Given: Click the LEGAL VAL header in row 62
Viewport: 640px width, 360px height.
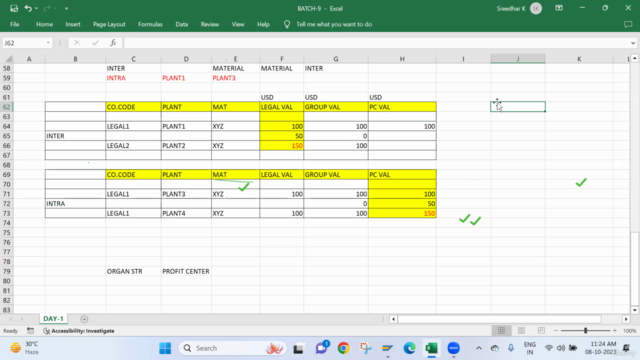Looking at the screenshot, I should pos(281,107).
